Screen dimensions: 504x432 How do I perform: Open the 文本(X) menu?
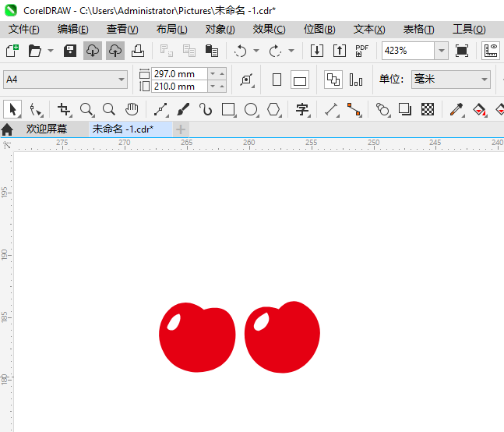tap(369, 30)
